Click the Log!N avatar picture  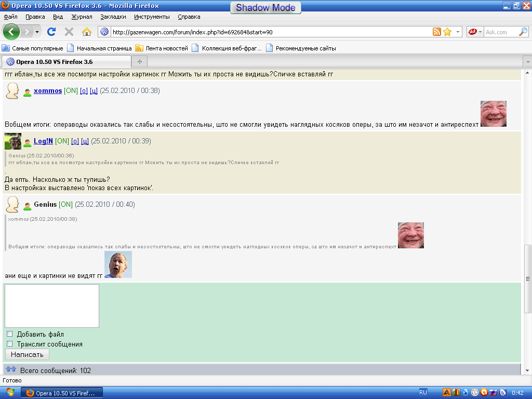coord(13,141)
